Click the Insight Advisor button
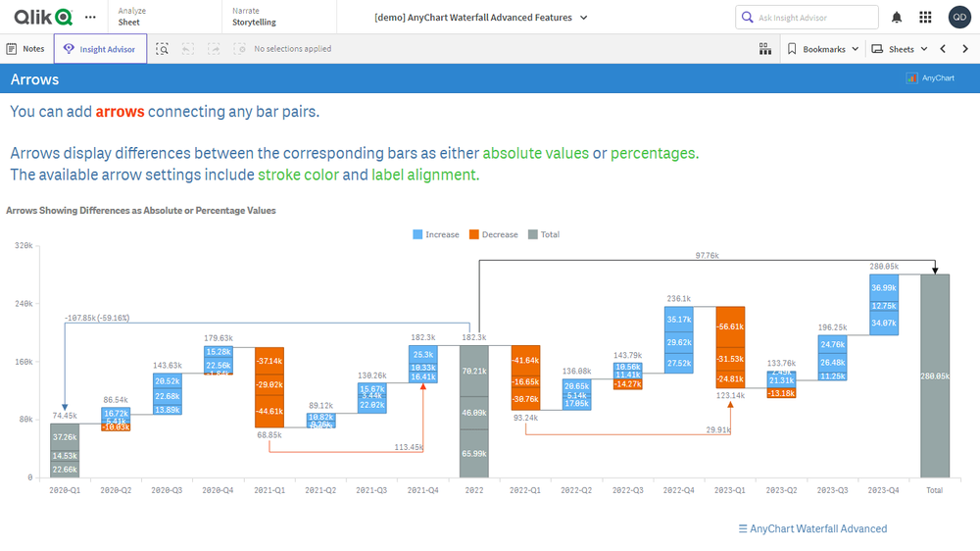980x551 pixels. pyautogui.click(x=100, y=49)
